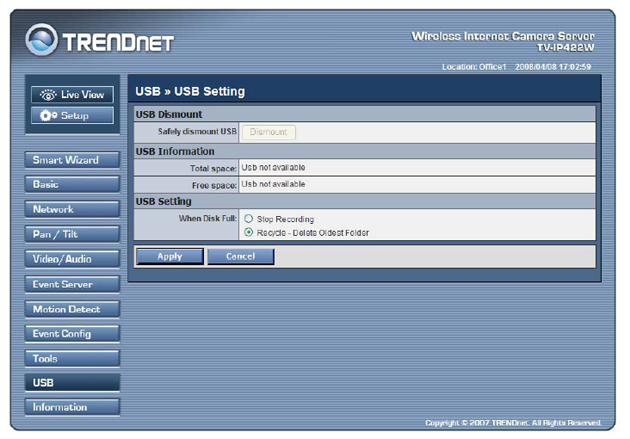Click the 'Wireless Internet Camera Server' title

click(x=503, y=36)
